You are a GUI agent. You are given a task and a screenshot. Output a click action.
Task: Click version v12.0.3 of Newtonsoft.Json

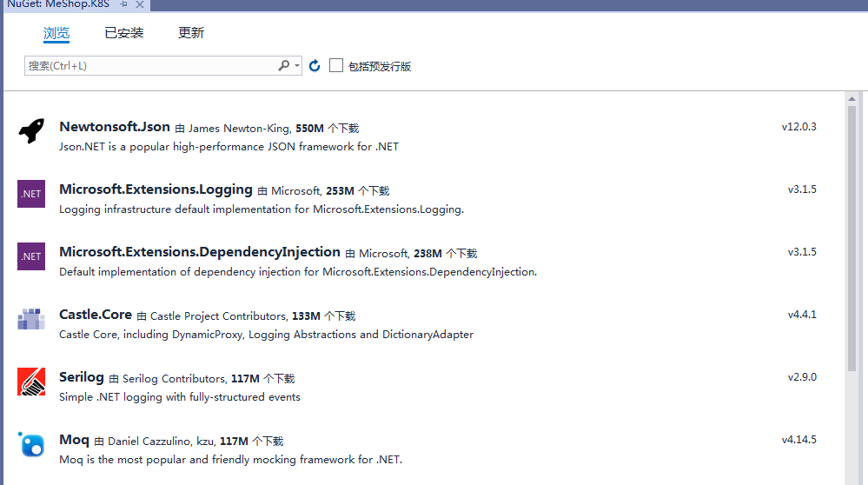[798, 127]
